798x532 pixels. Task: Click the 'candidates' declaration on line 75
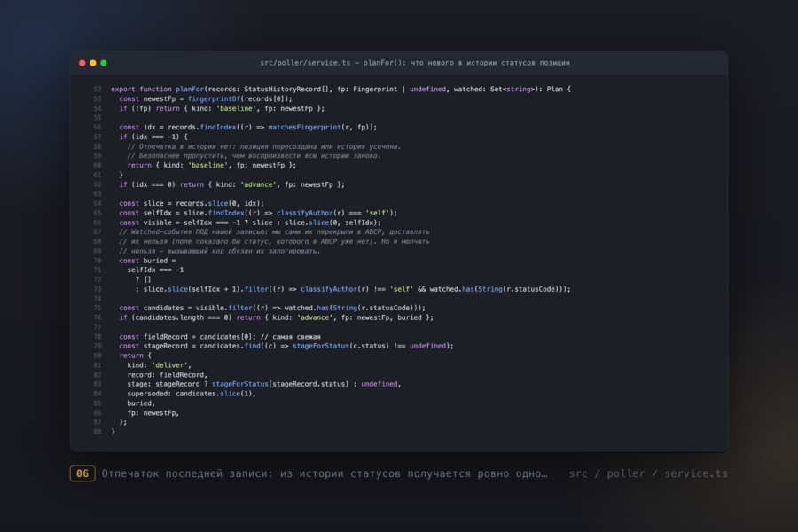(163, 308)
